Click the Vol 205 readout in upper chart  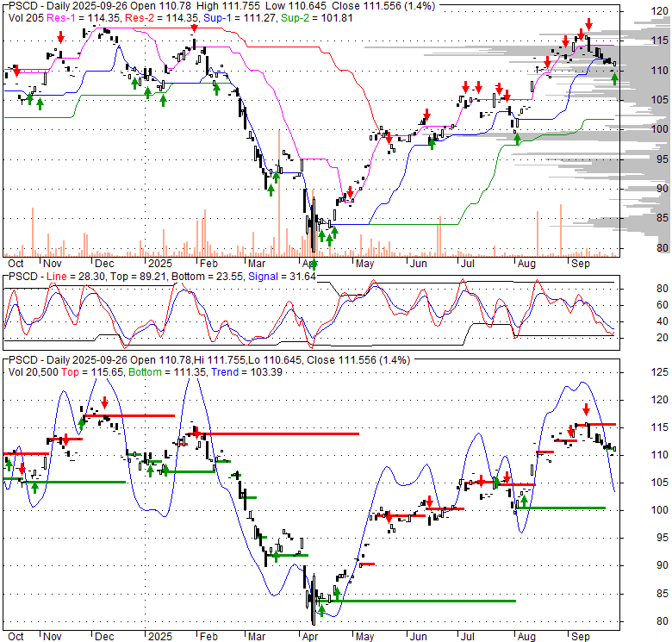point(26,18)
